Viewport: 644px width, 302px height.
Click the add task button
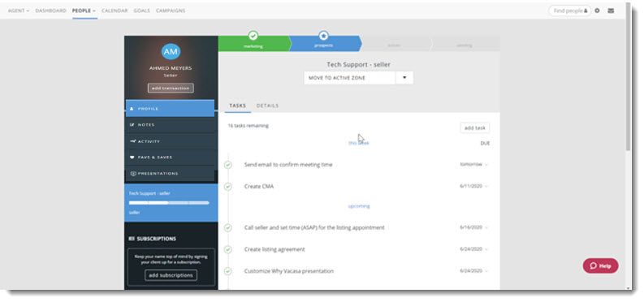tap(475, 128)
